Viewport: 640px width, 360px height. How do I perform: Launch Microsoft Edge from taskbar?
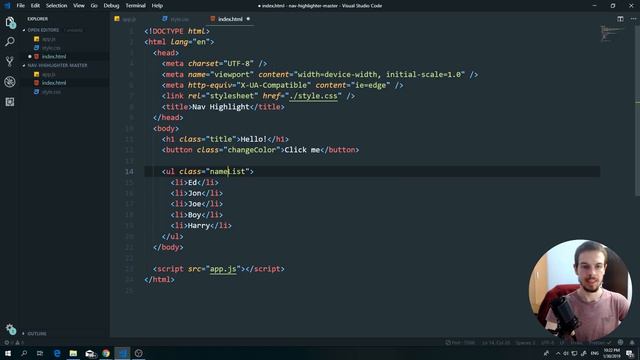[57, 353]
